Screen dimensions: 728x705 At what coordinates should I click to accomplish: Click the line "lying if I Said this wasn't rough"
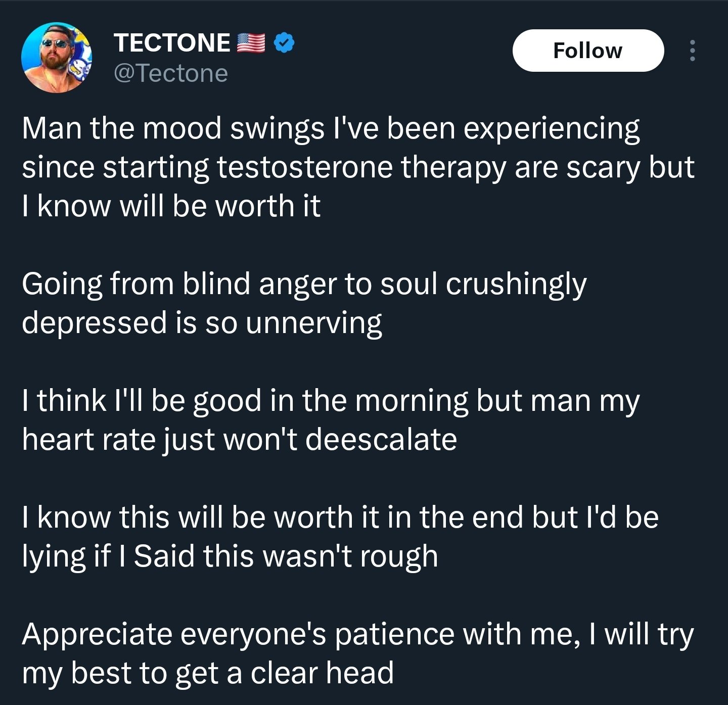click(x=230, y=556)
